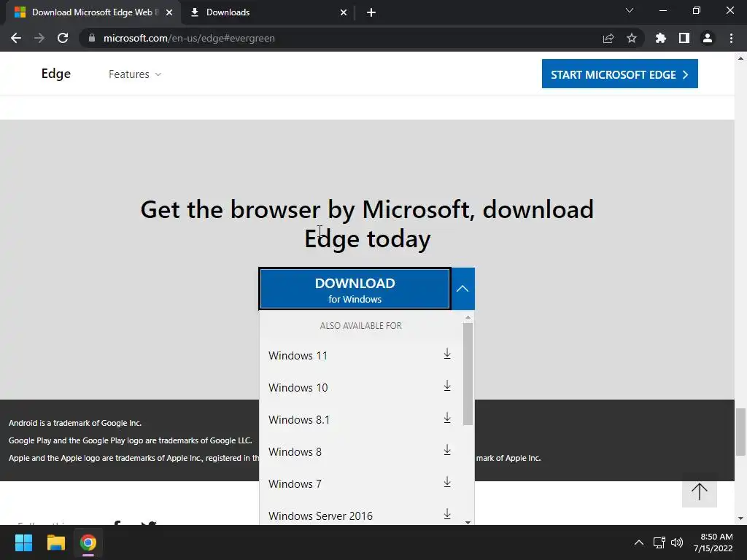
Task: Open the browser side panel
Action: (684, 38)
